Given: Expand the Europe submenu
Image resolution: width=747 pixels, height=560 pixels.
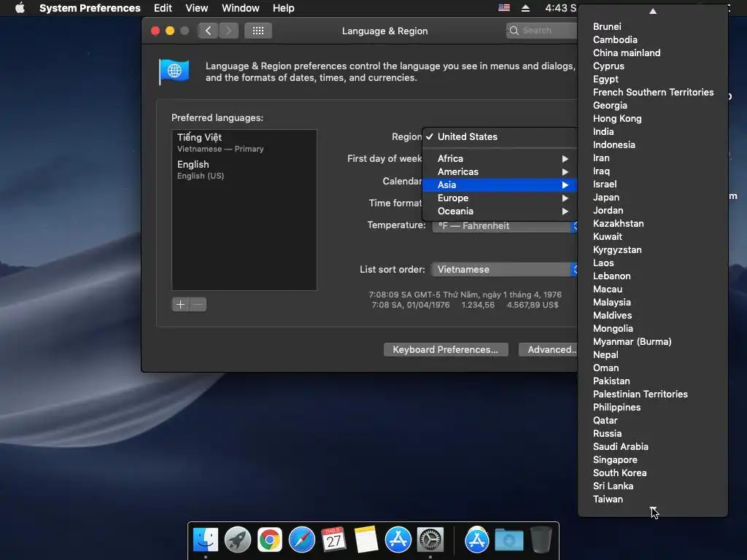Looking at the screenshot, I should [499, 198].
